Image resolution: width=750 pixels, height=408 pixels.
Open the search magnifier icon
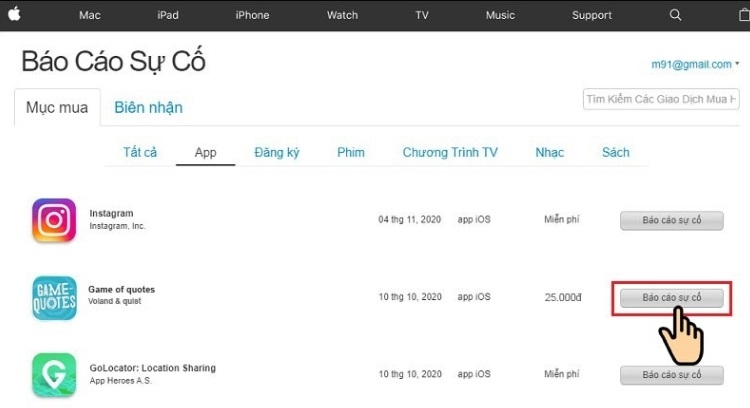pos(675,15)
